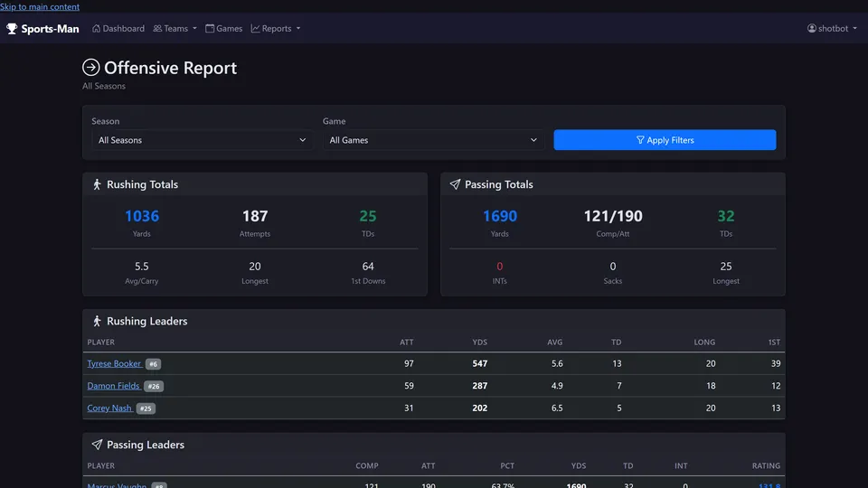Click the 1ST column header
868x488 pixels.
775,342
